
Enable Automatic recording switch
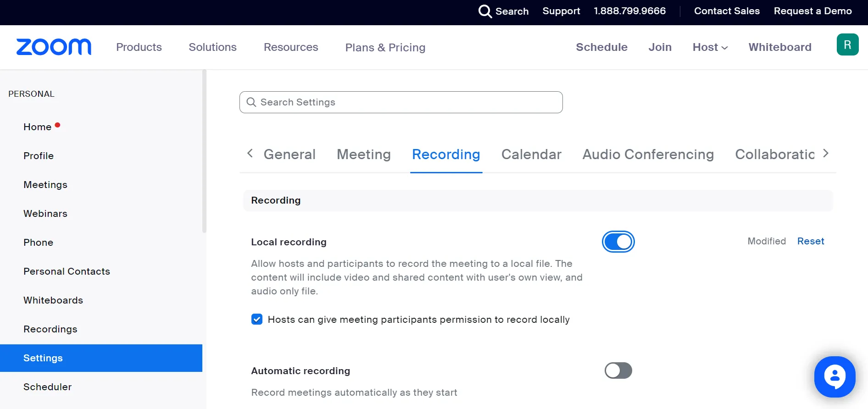[x=618, y=370]
